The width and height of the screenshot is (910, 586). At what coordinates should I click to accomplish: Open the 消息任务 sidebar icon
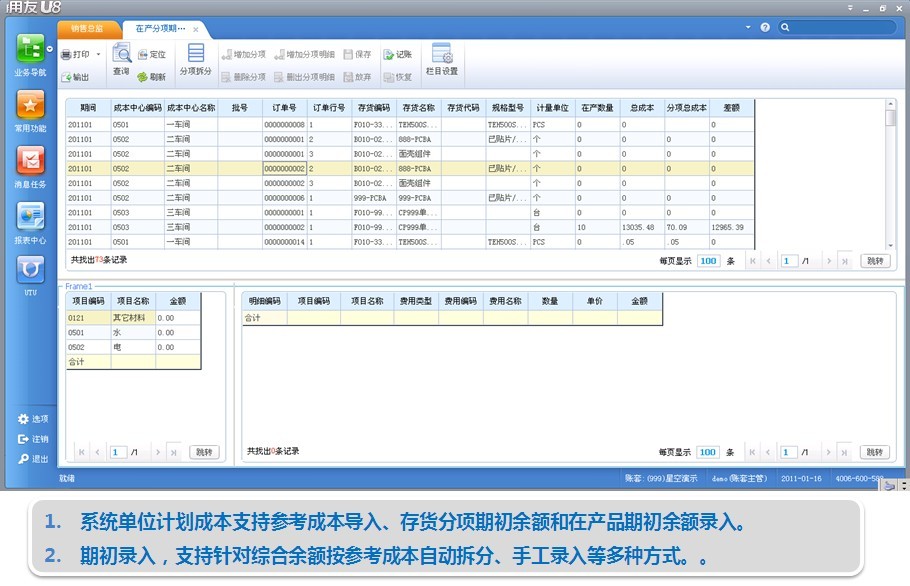[30, 161]
